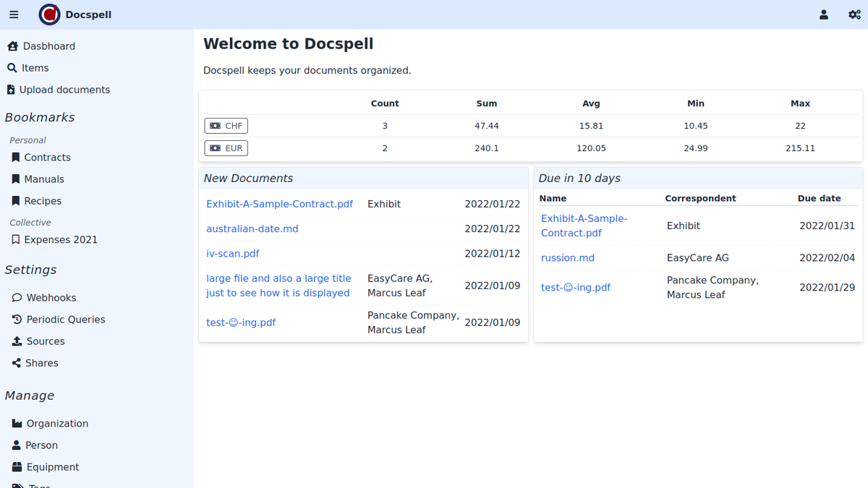Open the Contracts bookmark
Viewport: 868px width, 488px height.
click(x=47, y=158)
